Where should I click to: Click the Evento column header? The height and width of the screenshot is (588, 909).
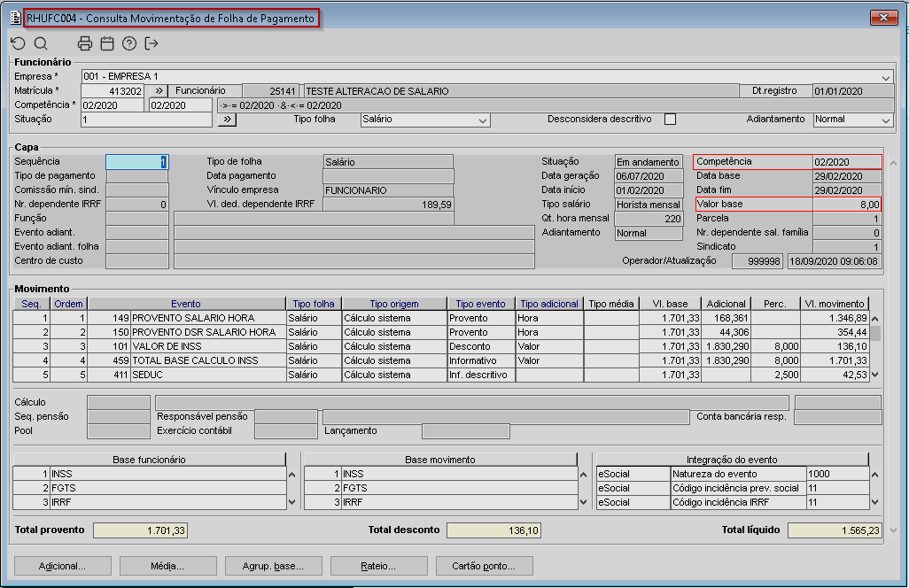186,304
